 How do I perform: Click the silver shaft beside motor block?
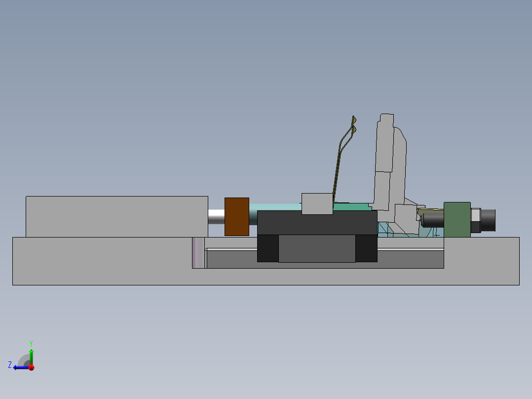(x=217, y=217)
